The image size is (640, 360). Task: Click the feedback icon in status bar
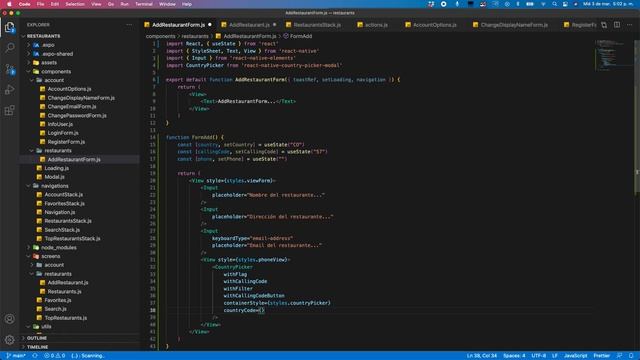[x=620, y=356]
